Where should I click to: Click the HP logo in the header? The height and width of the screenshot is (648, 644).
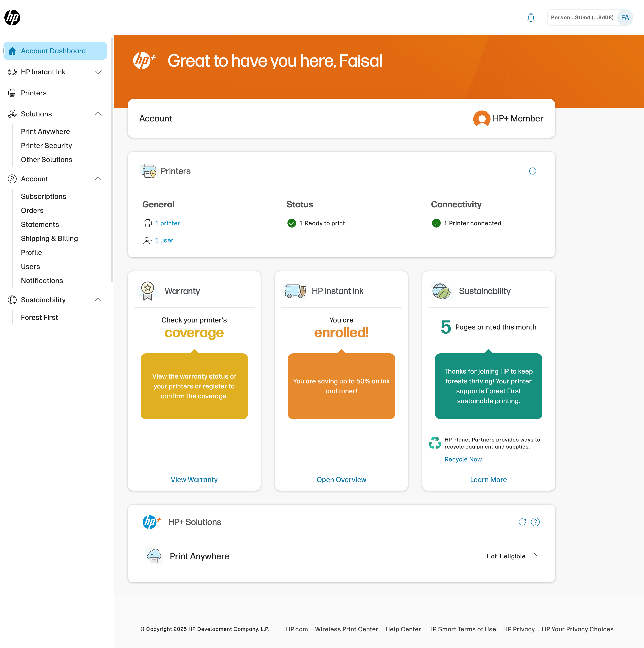click(12, 18)
